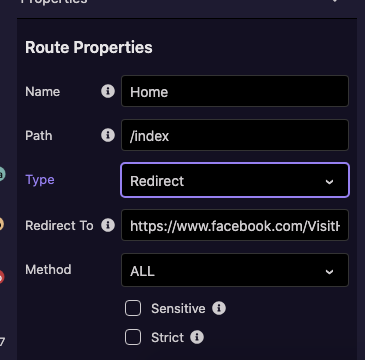
Task: Click the info icon beside Path
Action: pyautogui.click(x=108, y=135)
